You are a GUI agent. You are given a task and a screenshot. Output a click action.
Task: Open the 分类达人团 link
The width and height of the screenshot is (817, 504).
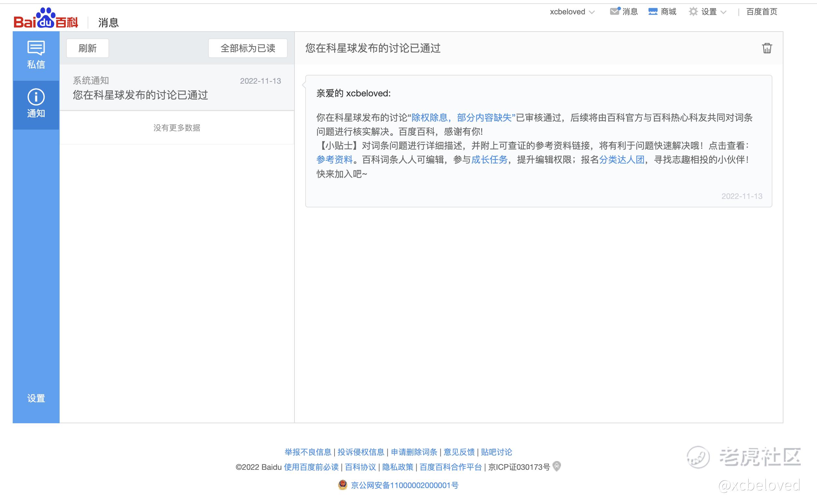pyautogui.click(x=622, y=160)
